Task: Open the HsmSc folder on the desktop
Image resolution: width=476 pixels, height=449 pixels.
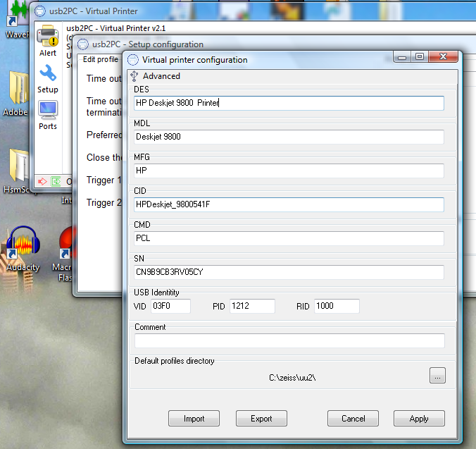Action: click(x=19, y=166)
